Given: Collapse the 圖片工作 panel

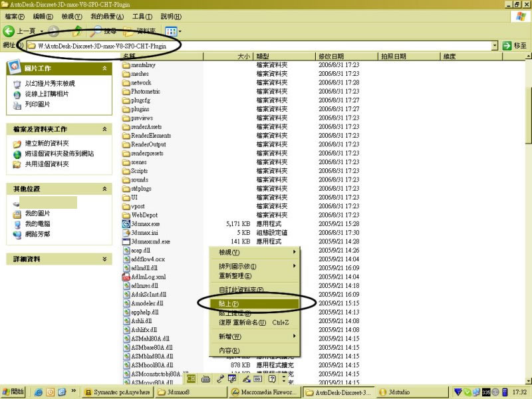Looking at the screenshot, I should point(104,68).
